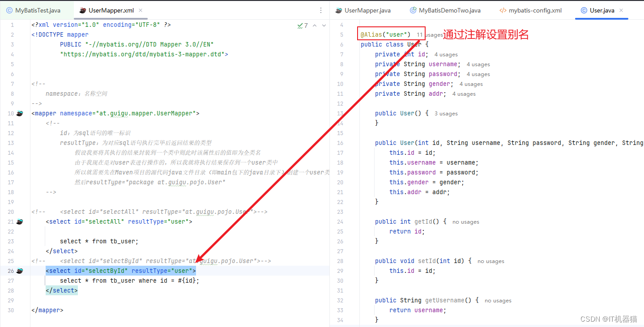The width and height of the screenshot is (644, 327).
Task: Click the mybatis-config.xml tab XML icon
Action: [x=503, y=10]
